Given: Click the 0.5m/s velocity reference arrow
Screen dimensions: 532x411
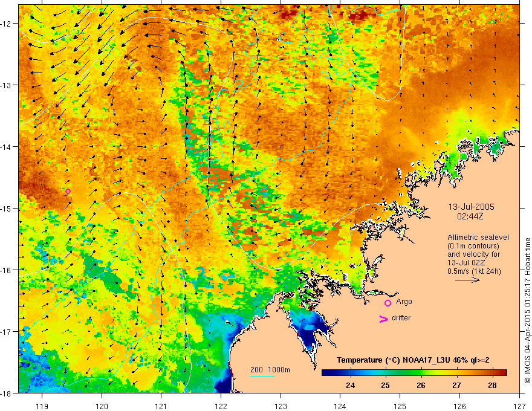Looking at the screenshot, I should coord(467,280).
